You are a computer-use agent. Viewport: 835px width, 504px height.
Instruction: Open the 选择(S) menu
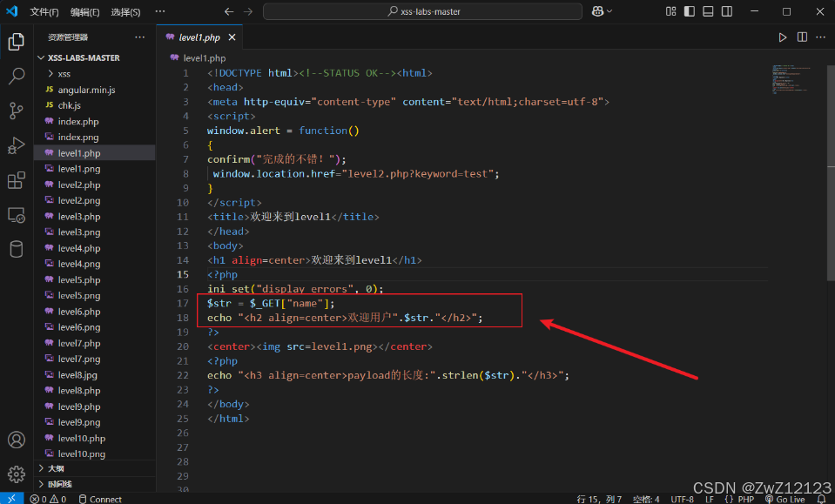point(125,11)
